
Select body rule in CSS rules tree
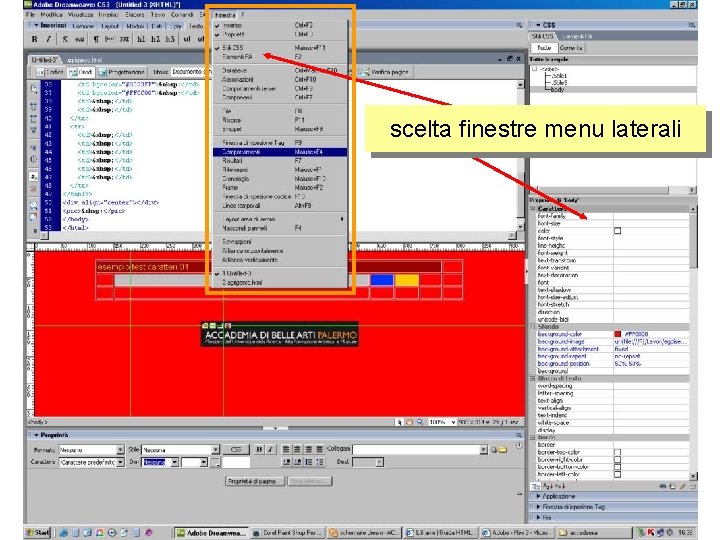[557, 90]
